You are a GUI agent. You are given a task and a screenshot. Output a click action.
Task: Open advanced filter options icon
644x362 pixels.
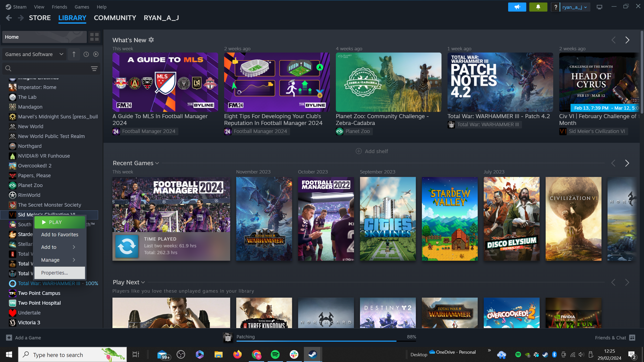94,68
